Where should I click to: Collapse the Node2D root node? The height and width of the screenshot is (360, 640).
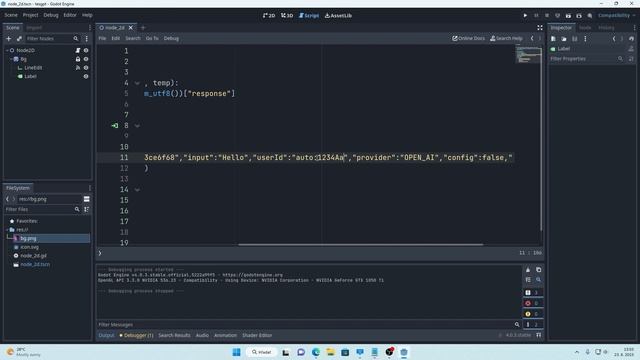coord(7,50)
